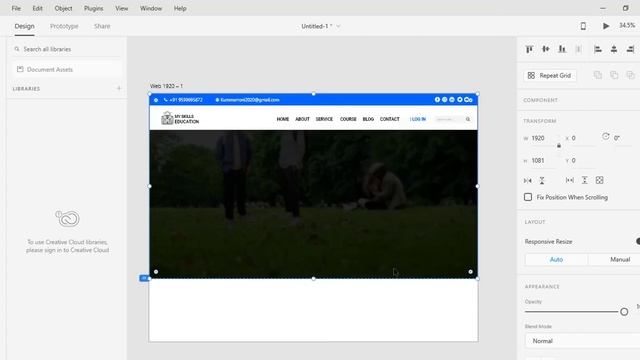The width and height of the screenshot is (640, 360).
Task: Click the Align Center horizontally icon
Action: [x=614, y=49]
